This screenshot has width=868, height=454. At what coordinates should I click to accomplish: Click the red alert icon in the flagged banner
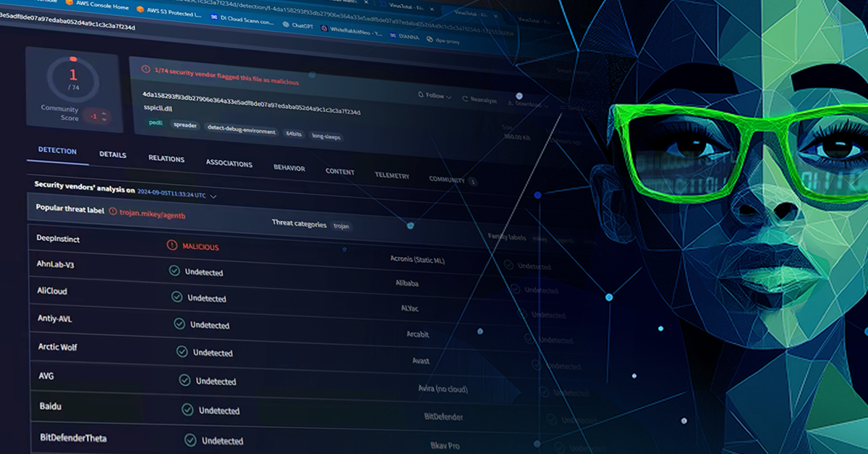[145, 70]
